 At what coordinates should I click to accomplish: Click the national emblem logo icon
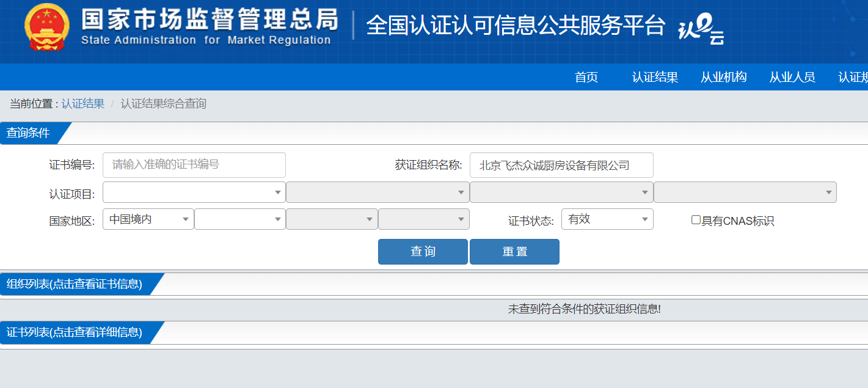pyautogui.click(x=48, y=27)
